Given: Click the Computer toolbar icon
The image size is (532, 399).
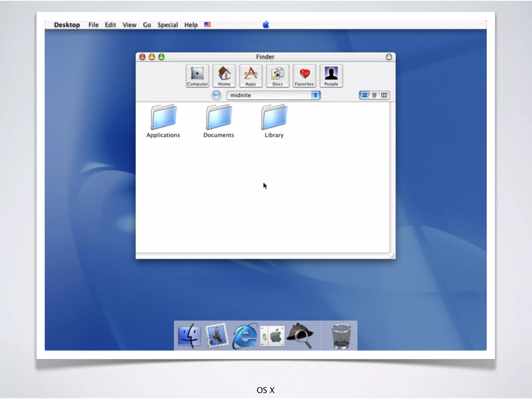Looking at the screenshot, I should 197,76.
